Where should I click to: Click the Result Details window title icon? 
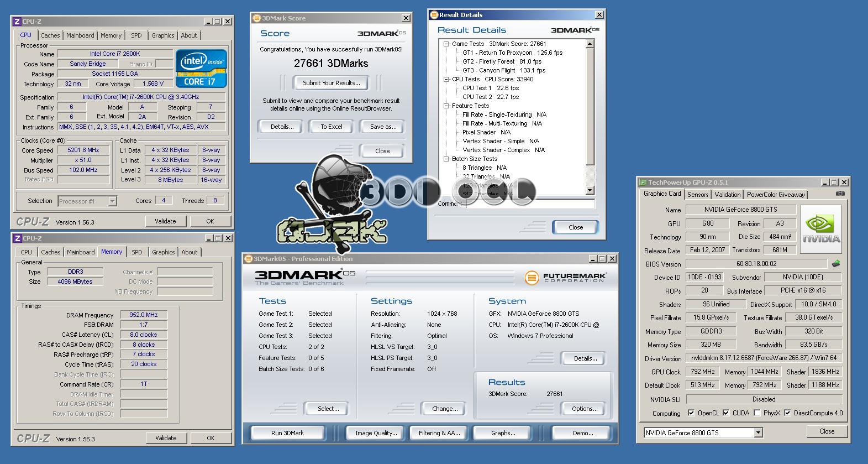434,15
